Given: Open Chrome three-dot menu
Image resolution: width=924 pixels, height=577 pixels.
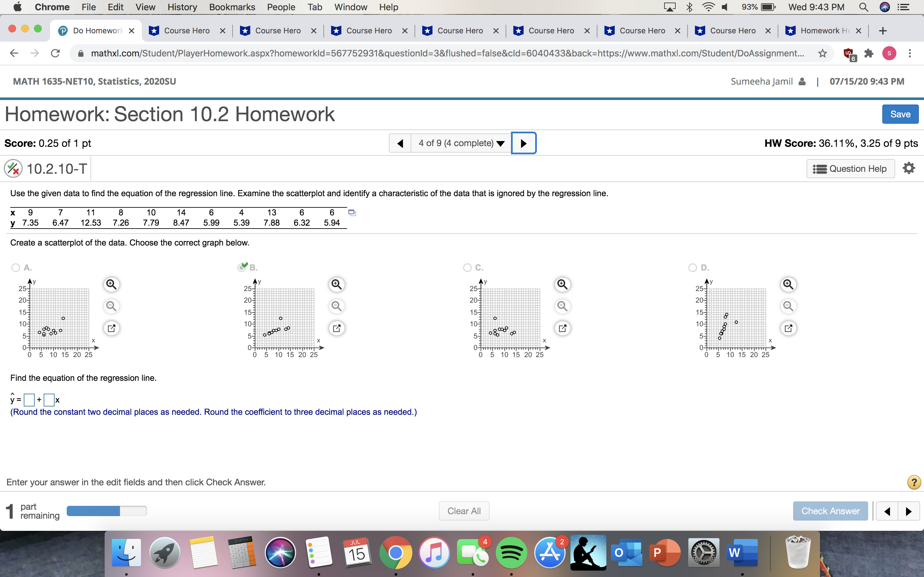Looking at the screenshot, I should [x=910, y=54].
